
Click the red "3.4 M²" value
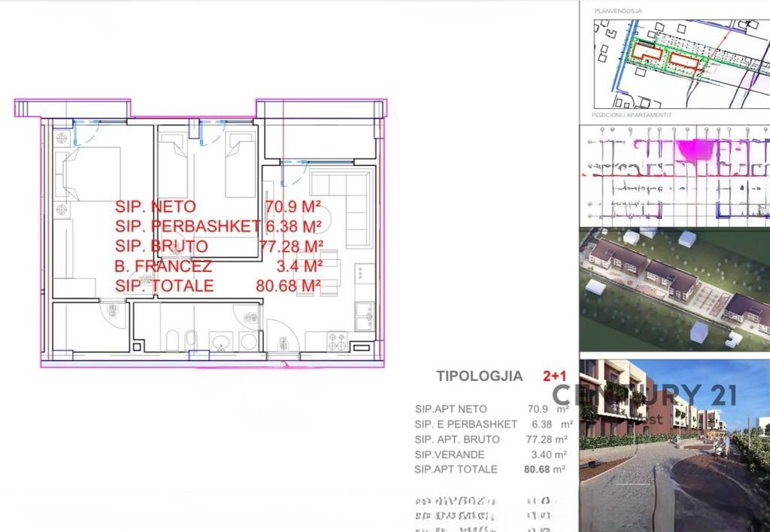coord(299,266)
